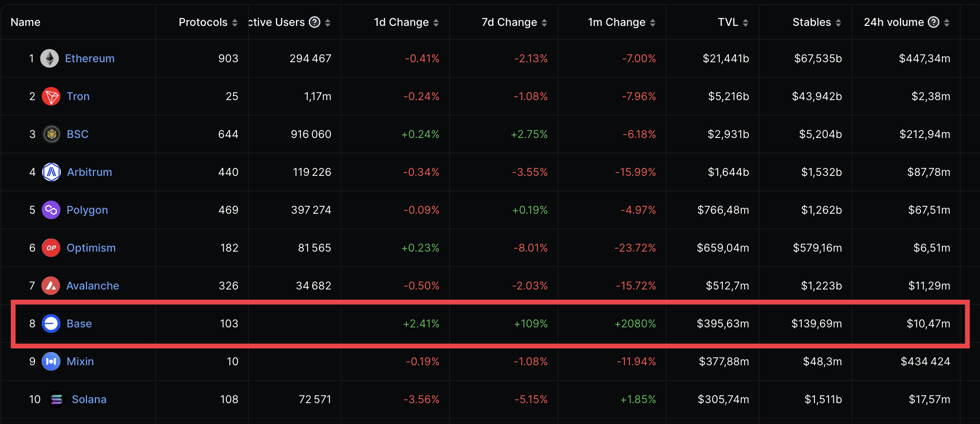Open the Solana chain link

(89, 399)
